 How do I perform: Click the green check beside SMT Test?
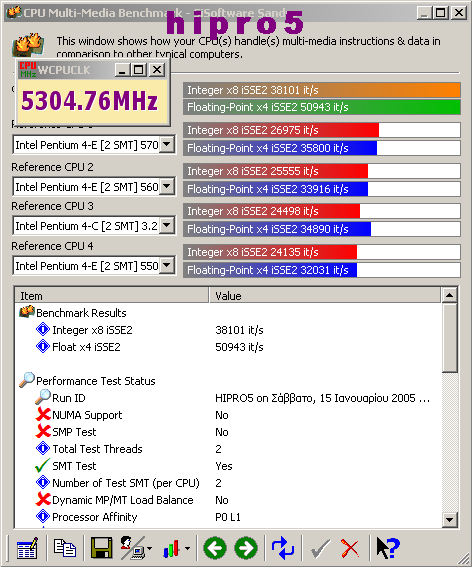(x=42, y=465)
